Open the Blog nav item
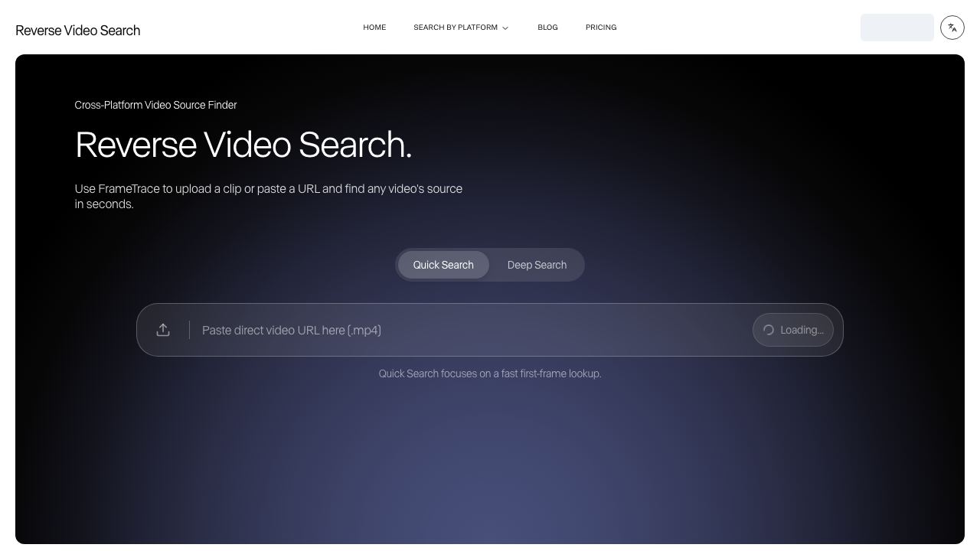Viewport: 980px width, 551px height. (547, 28)
